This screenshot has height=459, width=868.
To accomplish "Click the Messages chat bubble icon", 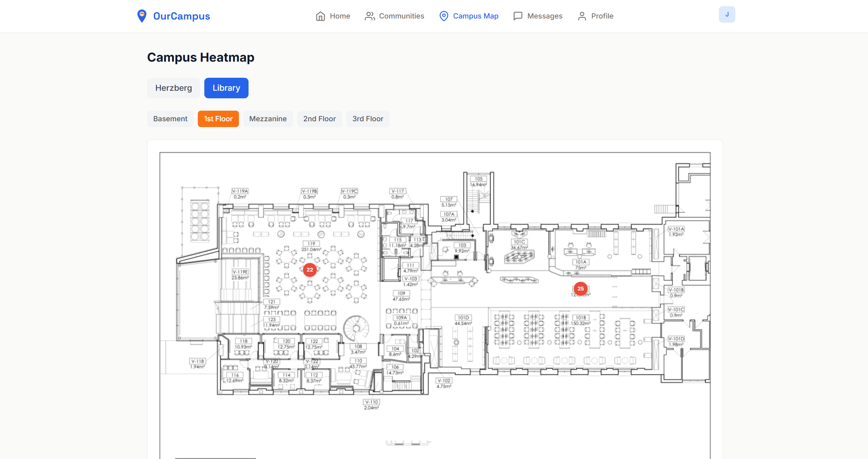I will tap(518, 16).
